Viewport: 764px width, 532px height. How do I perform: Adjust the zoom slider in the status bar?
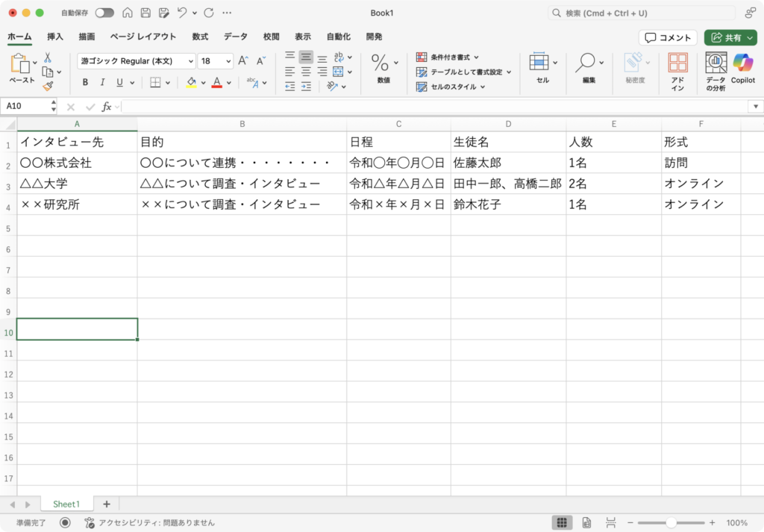[671, 523]
